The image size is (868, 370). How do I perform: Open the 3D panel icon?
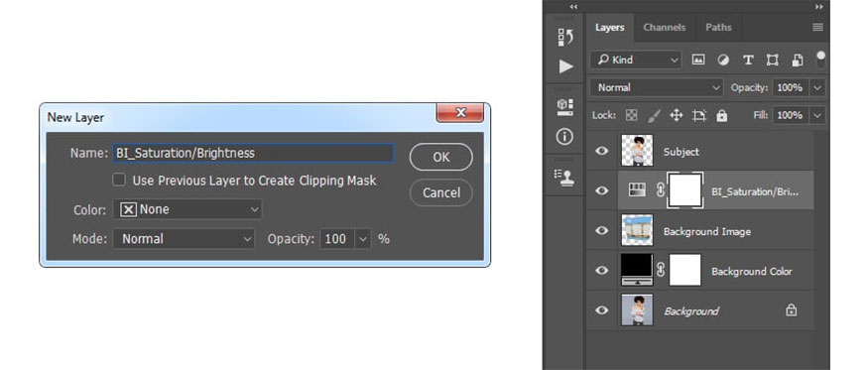564,107
